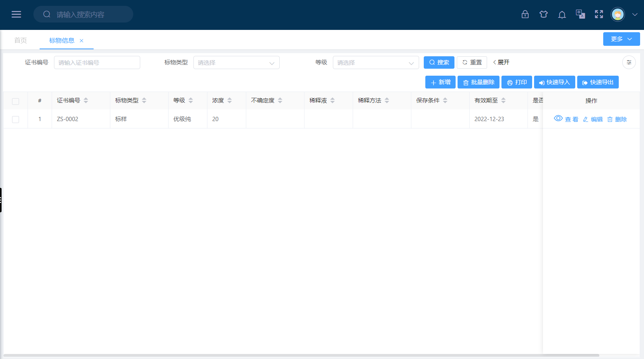Click the language translate icon

pyautogui.click(x=580, y=14)
